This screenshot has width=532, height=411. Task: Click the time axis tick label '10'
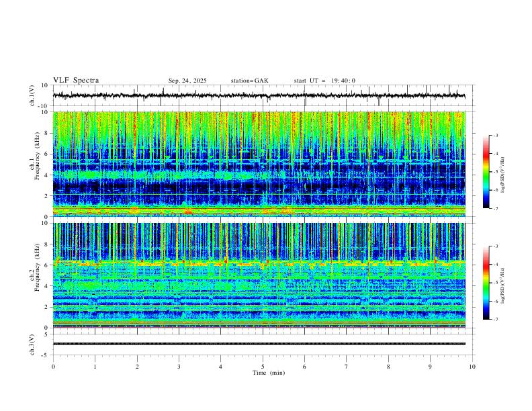pos(472,367)
